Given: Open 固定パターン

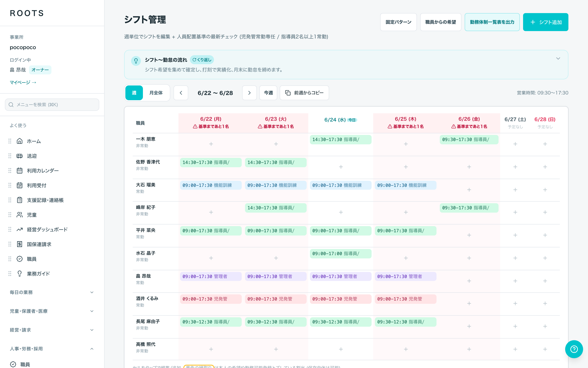Looking at the screenshot, I should [x=399, y=22].
